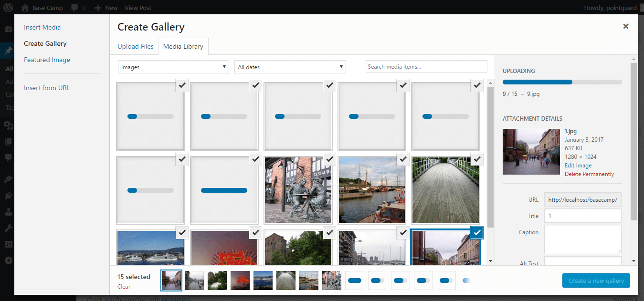Click the media grid scrollbar up arrow
Image resolution: width=644 pixels, height=301 pixels.
[x=490, y=83]
